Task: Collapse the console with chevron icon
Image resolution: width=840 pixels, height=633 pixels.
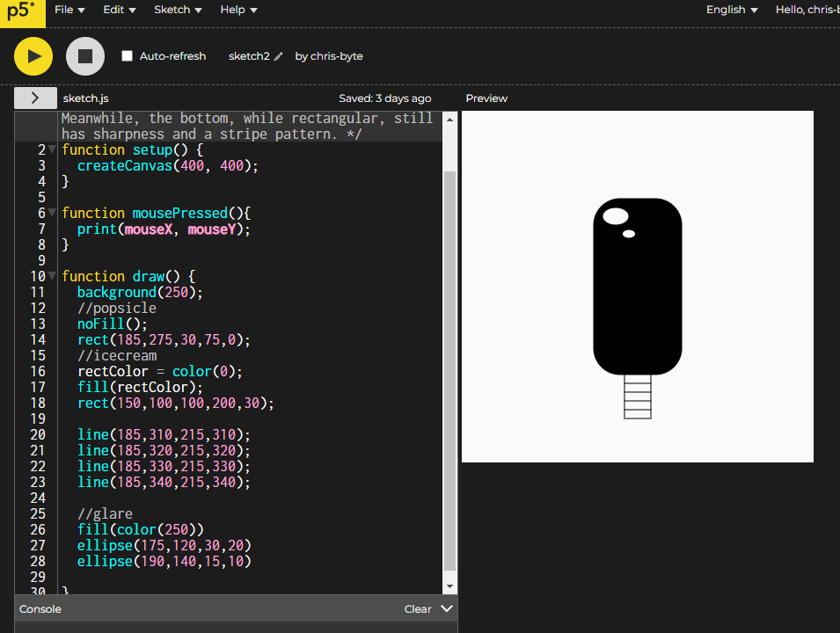Action: tap(447, 608)
